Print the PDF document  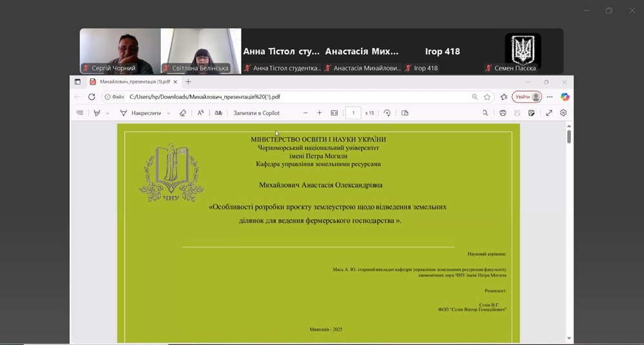pos(503,113)
